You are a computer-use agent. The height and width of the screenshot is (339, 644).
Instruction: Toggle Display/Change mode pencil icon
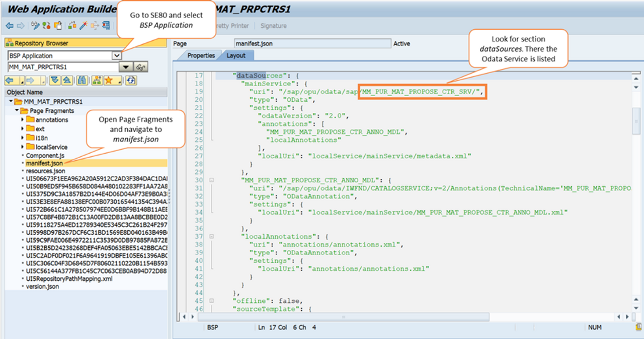tap(35, 25)
